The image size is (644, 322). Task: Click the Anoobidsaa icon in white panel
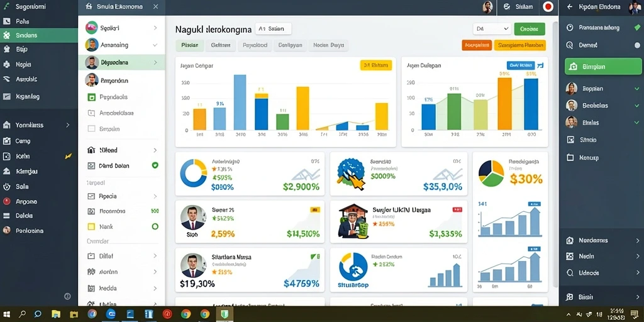pos(92,113)
